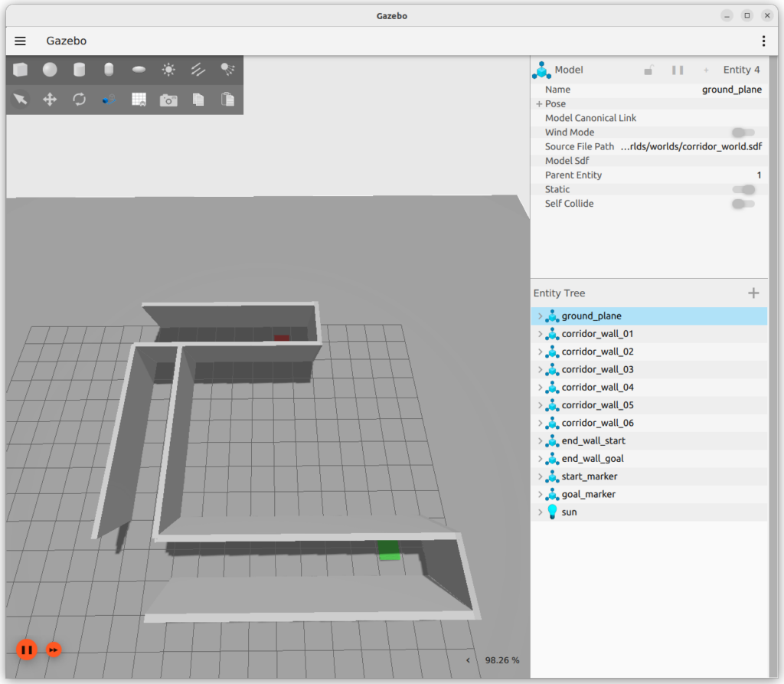Add a point light
The width and height of the screenshot is (784, 684).
click(x=168, y=70)
